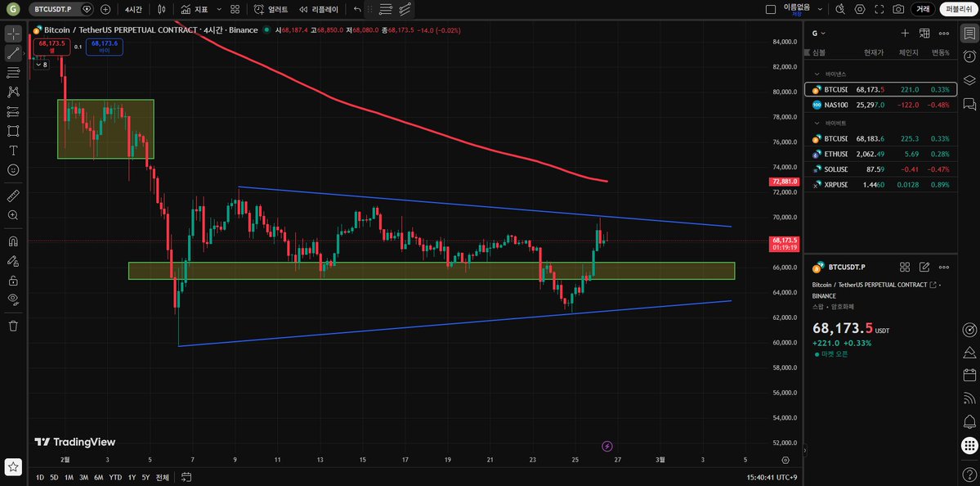Select SOLUSE row in watchlist

pyautogui.click(x=880, y=169)
